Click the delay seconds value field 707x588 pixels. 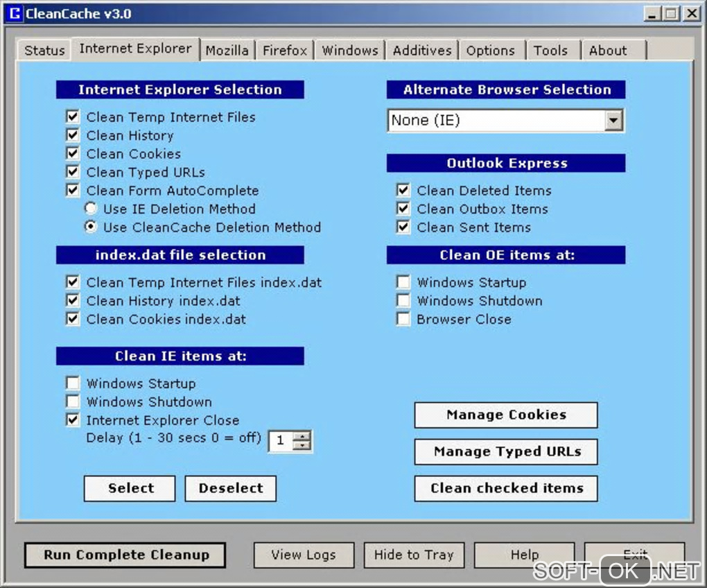coord(281,440)
